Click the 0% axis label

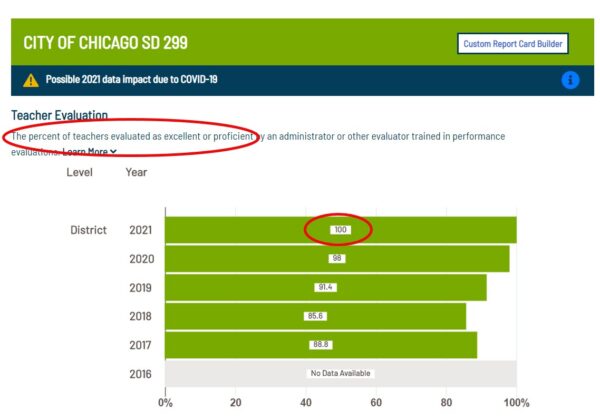(165, 403)
